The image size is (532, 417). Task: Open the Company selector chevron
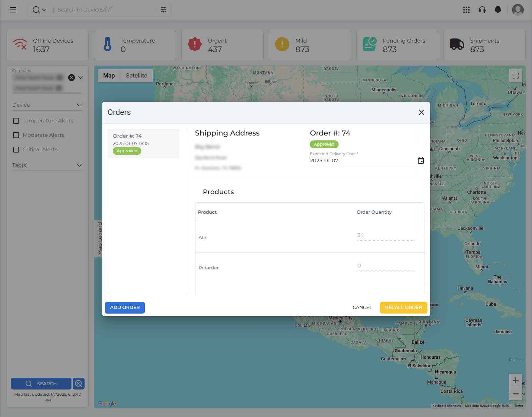(81, 78)
